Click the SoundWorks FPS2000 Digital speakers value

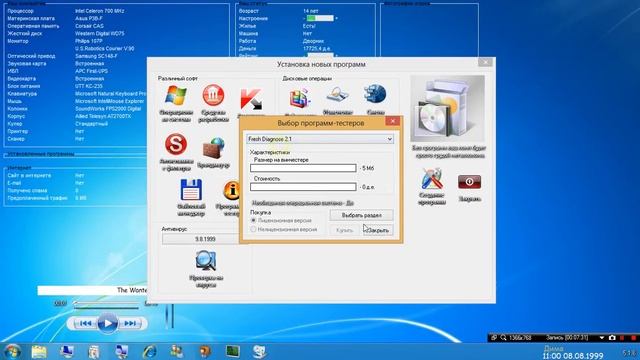click(x=108, y=109)
